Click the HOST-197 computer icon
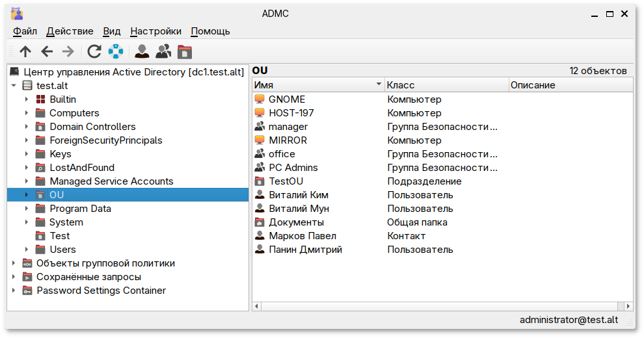Viewport: 644px width, 338px height. coord(260,113)
